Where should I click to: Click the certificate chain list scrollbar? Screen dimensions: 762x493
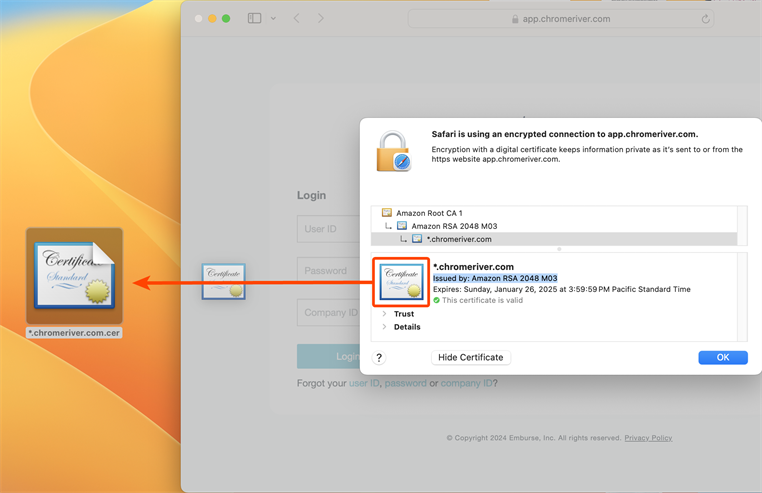(x=742, y=226)
